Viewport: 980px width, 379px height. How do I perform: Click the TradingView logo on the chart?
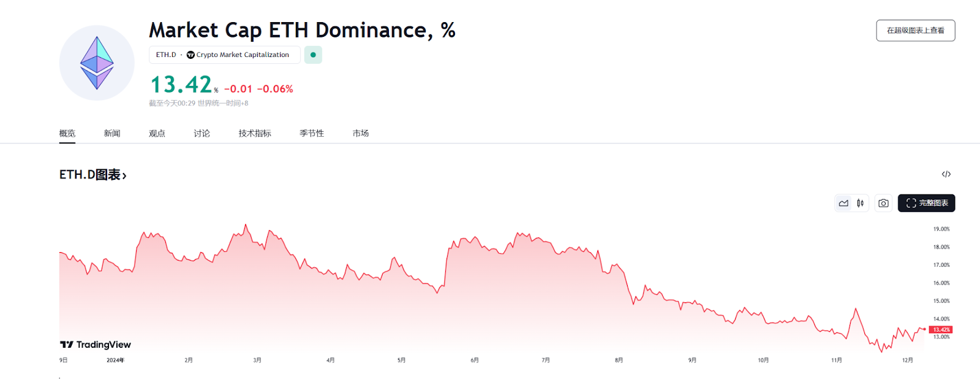(95, 345)
